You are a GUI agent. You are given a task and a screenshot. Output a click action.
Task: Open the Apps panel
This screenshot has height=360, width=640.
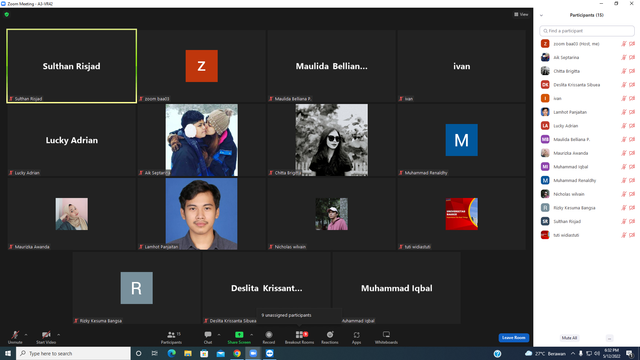(x=356, y=337)
